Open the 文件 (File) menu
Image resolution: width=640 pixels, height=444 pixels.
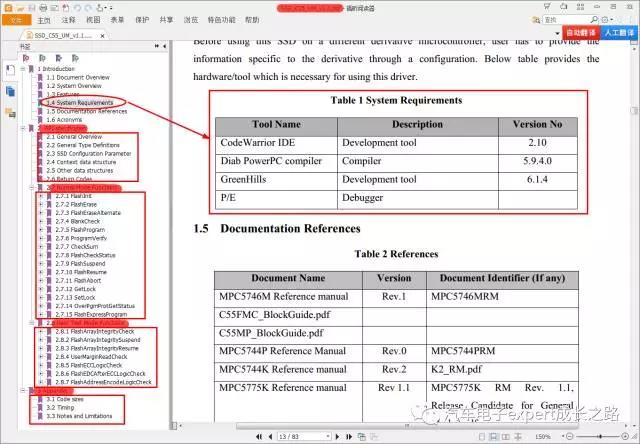[15, 19]
